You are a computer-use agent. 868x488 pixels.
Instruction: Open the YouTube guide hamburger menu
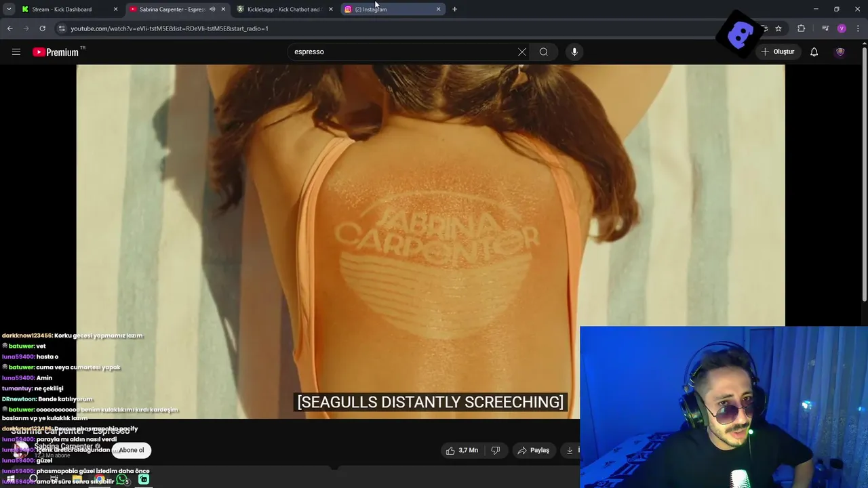(16, 52)
